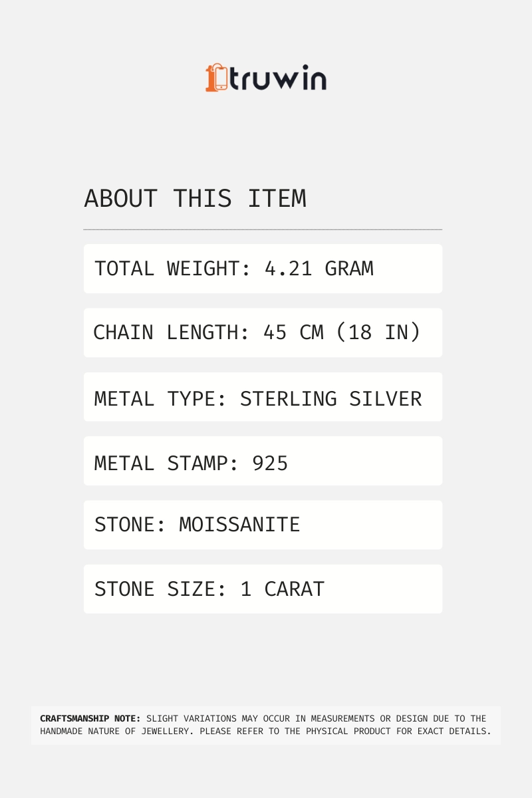
Task: Click the phone symbol inside the logo bag
Action: (221, 79)
